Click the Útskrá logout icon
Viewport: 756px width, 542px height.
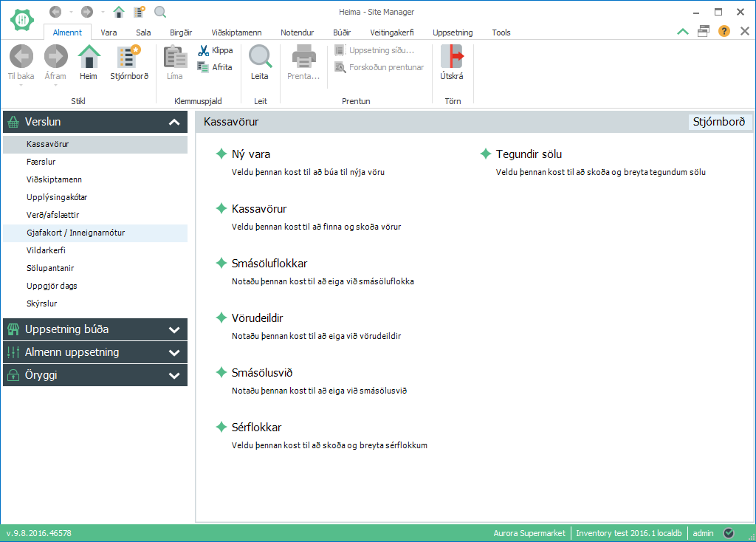(x=451, y=57)
